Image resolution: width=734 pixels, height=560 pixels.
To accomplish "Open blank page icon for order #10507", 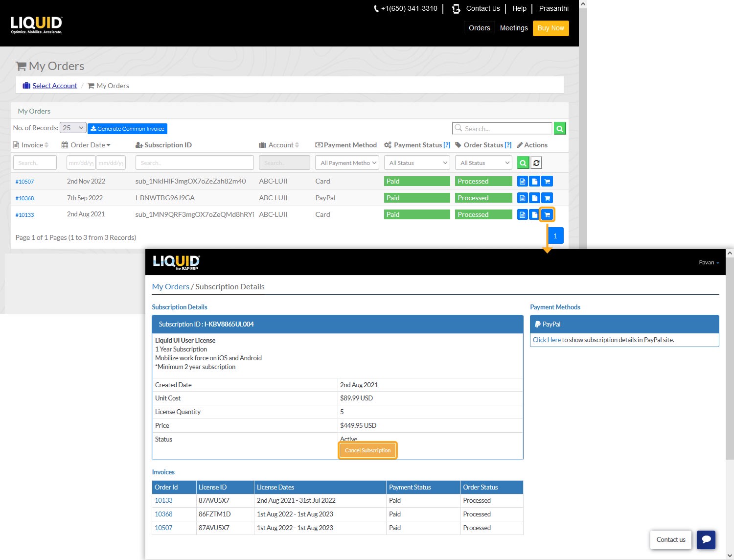I will click(x=535, y=182).
